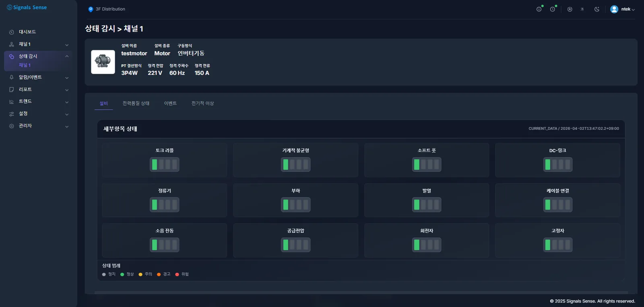The width and height of the screenshot is (644, 307).
Task: Open the 케이블 연결 status card
Action: click(558, 200)
